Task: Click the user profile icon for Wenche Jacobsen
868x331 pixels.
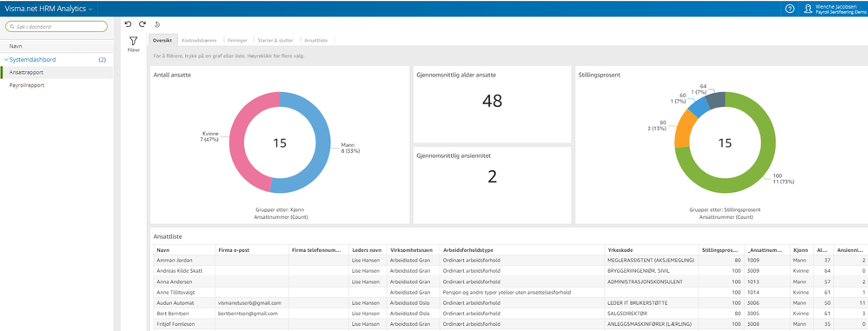Action: pos(808,9)
